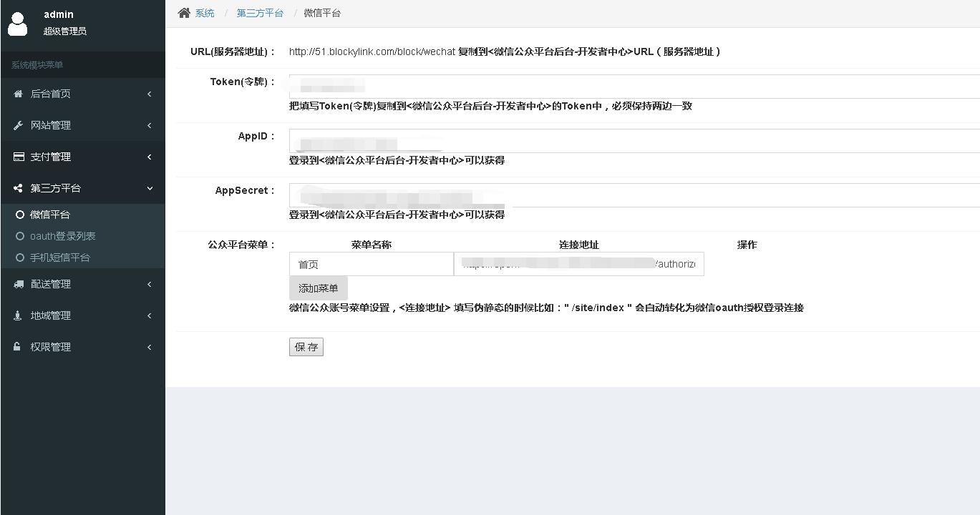Click the home icon in breadcrumb
The width and height of the screenshot is (980, 515).
[184, 13]
